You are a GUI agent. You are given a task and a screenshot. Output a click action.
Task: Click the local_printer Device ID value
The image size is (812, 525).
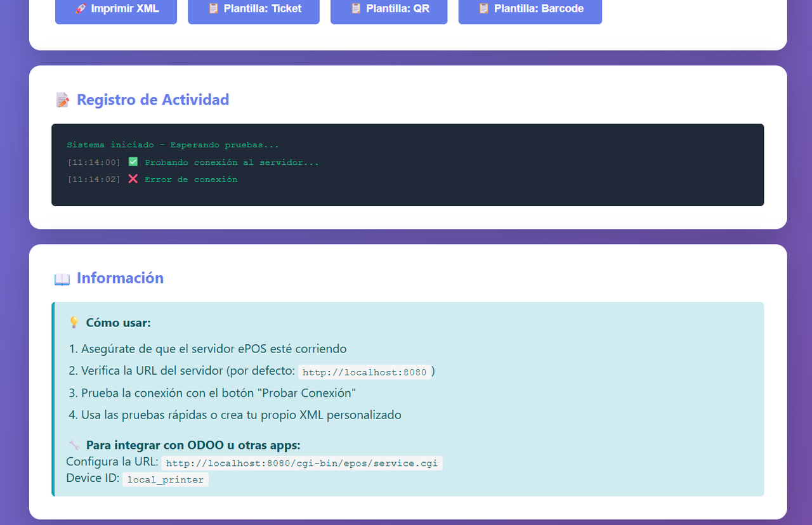(166, 480)
